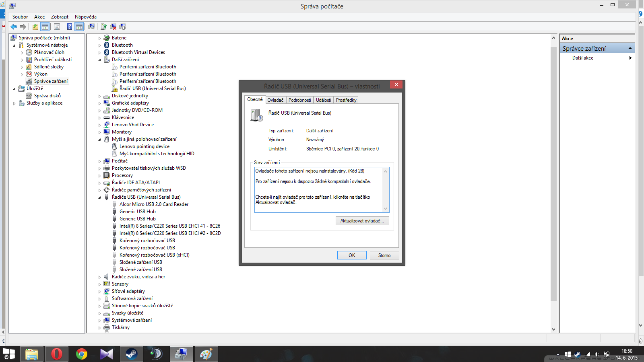Select Alcor Micro USB 2.0 Card Reader
This screenshot has width=644, height=362.
(154, 204)
